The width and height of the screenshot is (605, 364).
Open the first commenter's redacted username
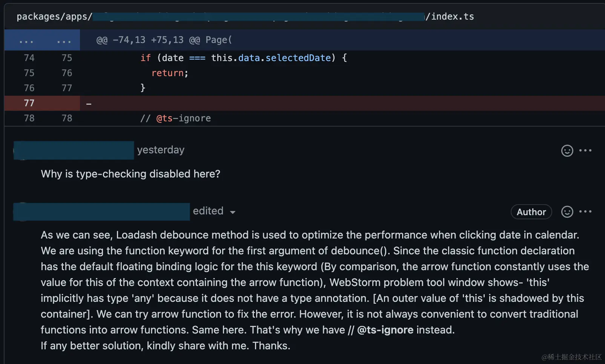74,150
